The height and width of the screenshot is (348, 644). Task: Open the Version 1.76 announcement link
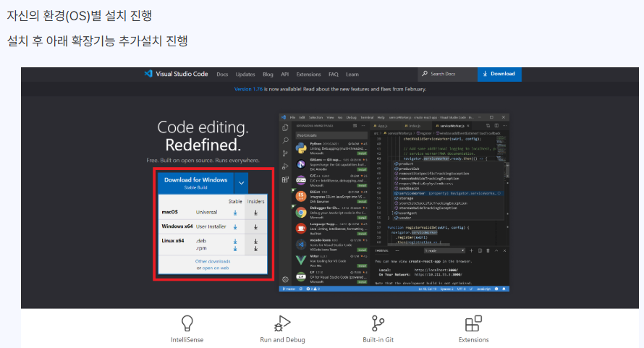[248, 89]
